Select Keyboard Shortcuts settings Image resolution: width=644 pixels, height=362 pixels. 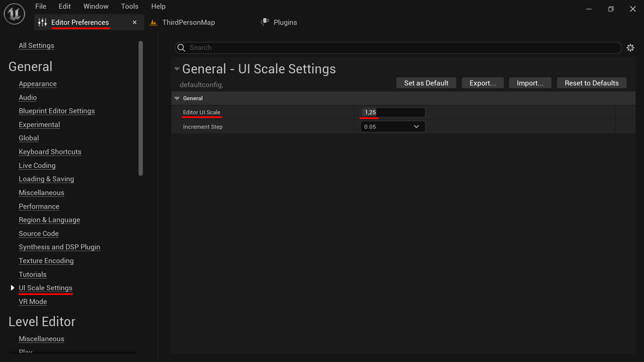pos(50,152)
